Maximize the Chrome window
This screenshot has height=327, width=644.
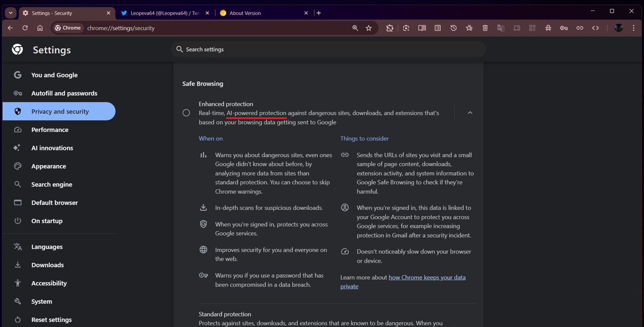(612, 11)
